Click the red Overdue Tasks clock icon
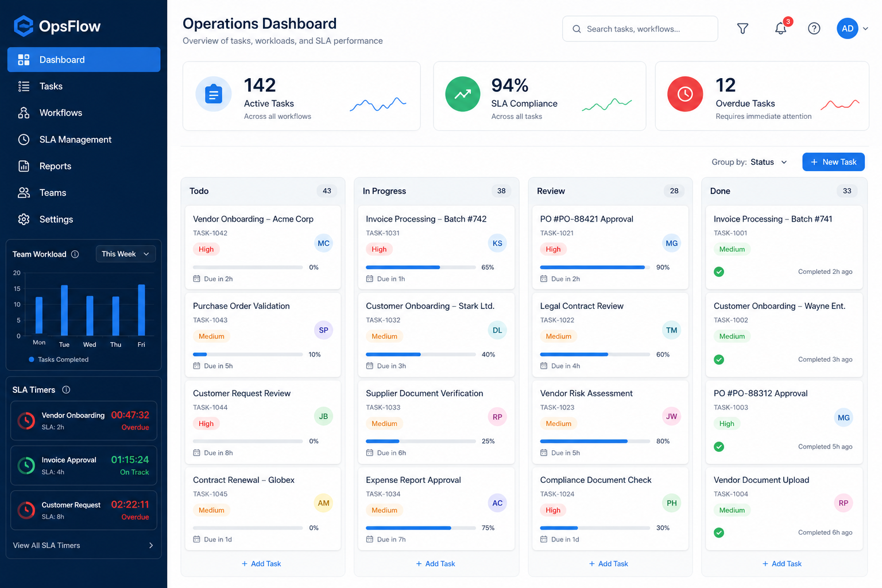Viewport: 882px width, 588px height. click(x=685, y=94)
